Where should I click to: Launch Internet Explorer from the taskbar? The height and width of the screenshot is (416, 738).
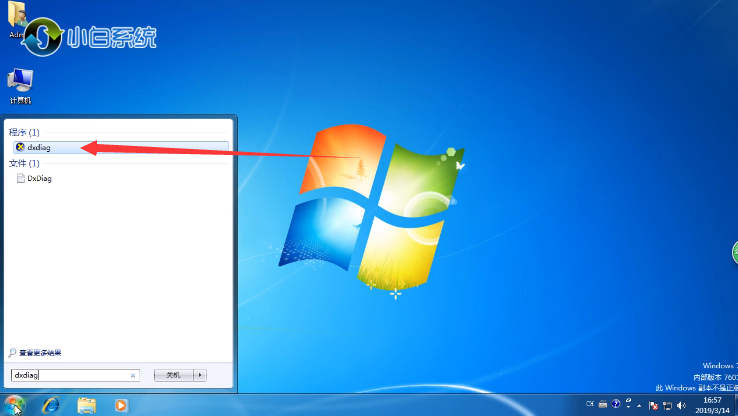(51, 405)
